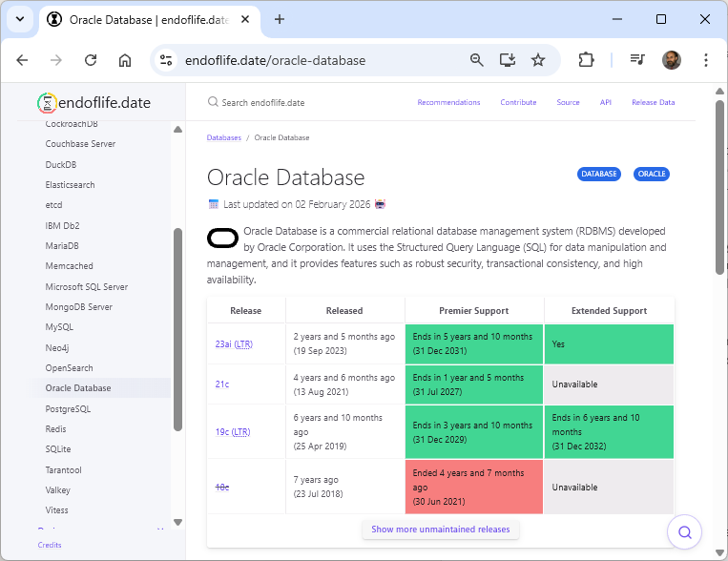Expand the tab search dropdown arrow
Image resolution: width=728 pixels, height=561 pixels.
[19, 19]
